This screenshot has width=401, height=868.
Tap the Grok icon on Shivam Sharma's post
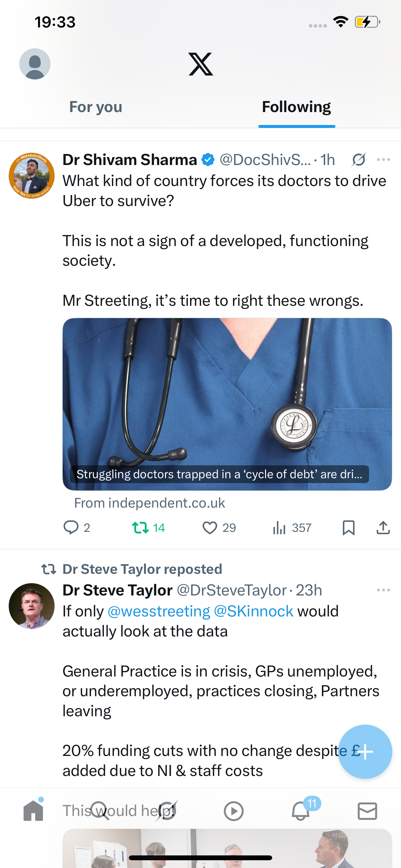[x=358, y=160]
